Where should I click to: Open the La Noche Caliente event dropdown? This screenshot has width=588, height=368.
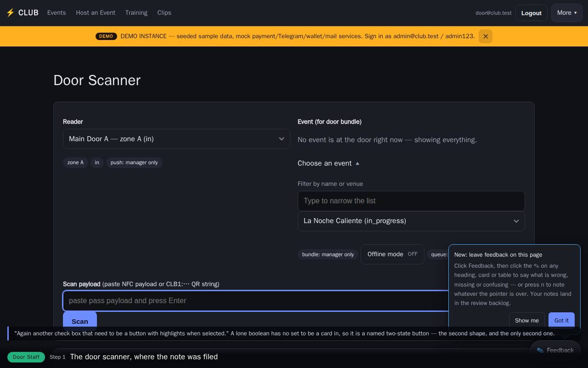coord(411,221)
